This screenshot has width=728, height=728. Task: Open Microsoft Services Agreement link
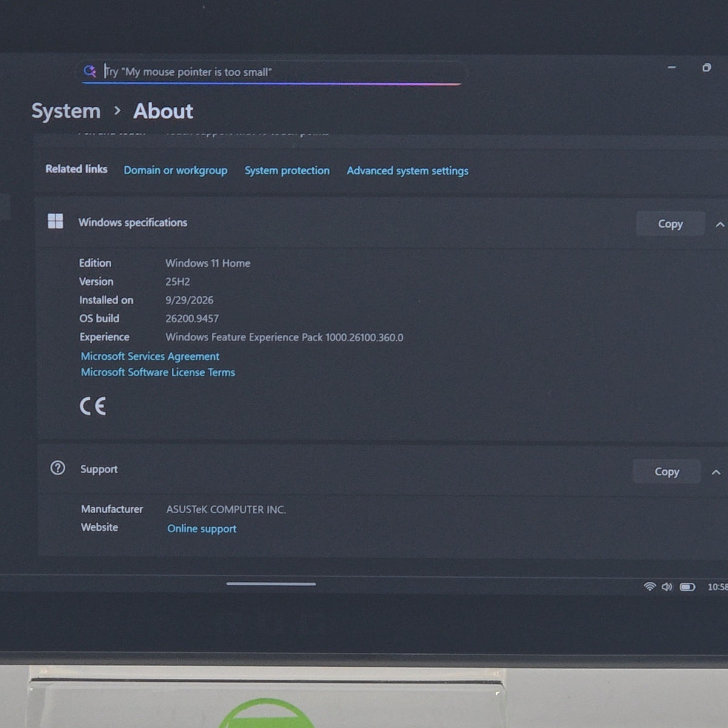(x=150, y=356)
